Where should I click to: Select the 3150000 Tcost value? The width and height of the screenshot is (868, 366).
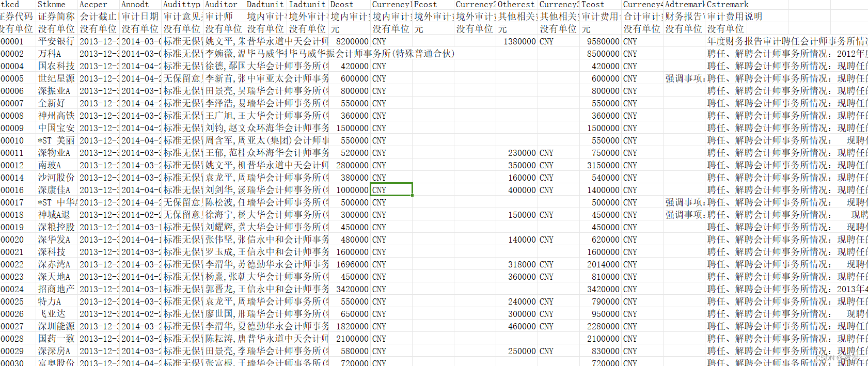click(601, 165)
